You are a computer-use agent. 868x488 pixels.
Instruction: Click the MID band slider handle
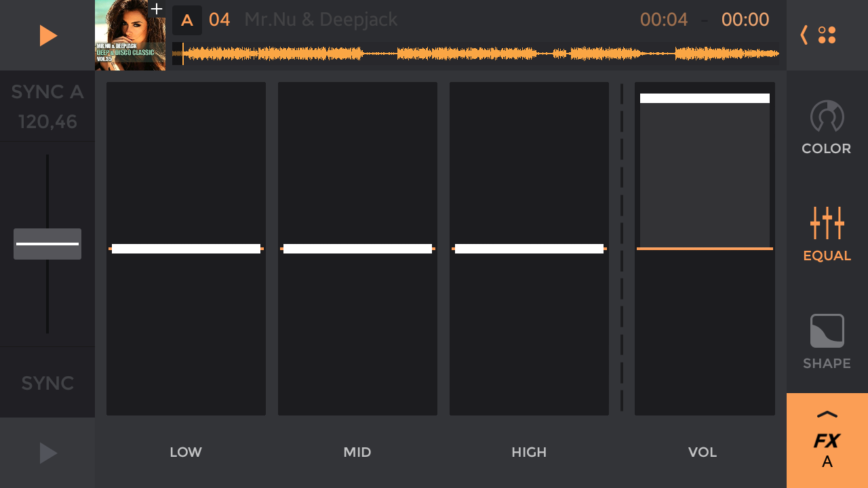(x=357, y=249)
